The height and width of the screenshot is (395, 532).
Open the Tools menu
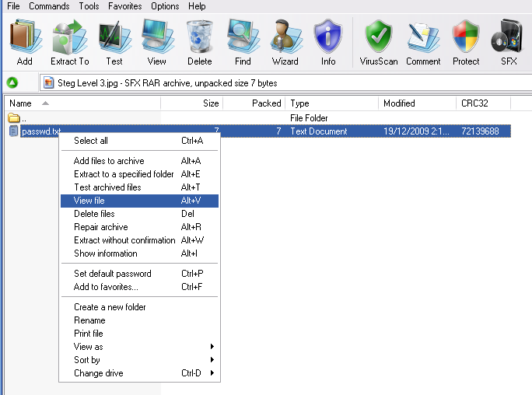89,6
